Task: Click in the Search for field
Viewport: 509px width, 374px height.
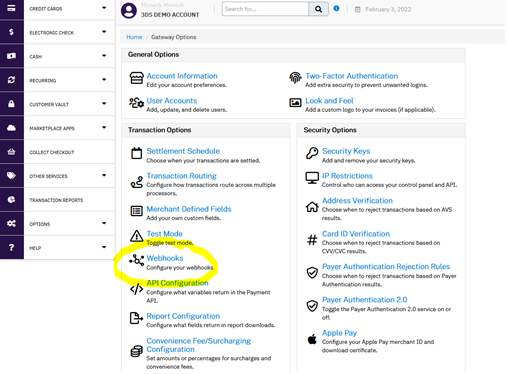Action: pyautogui.click(x=265, y=9)
